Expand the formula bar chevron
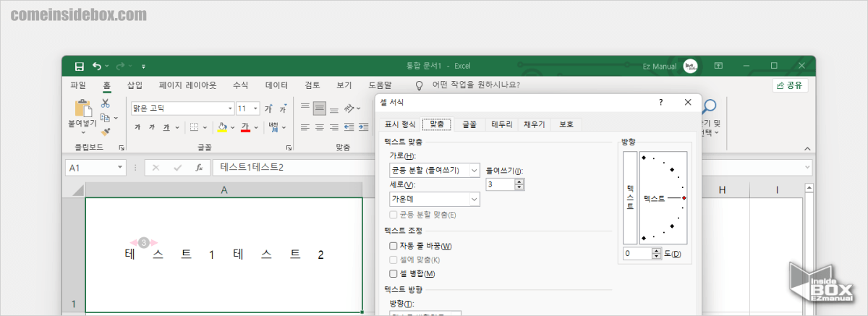 pos(807,168)
